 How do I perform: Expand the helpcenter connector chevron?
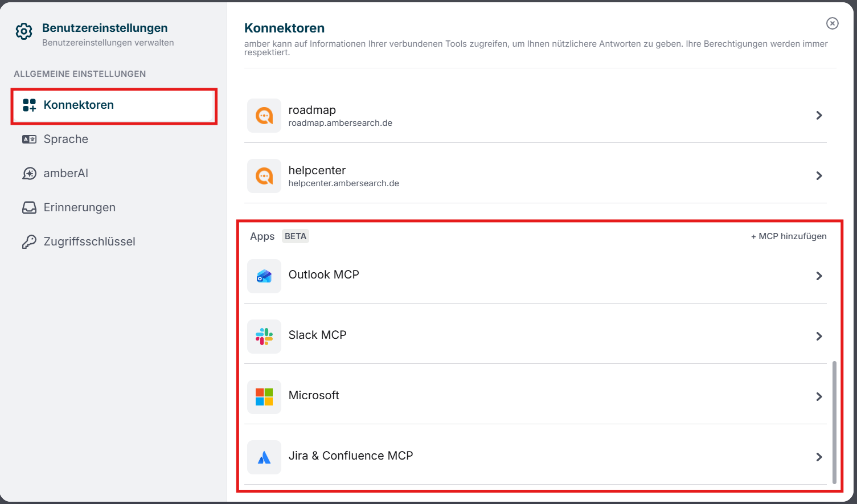click(819, 176)
